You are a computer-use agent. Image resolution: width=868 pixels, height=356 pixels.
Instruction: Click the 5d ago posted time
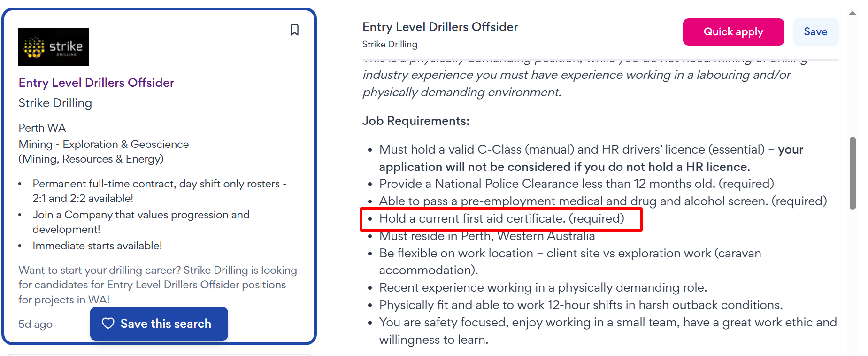[36, 324]
